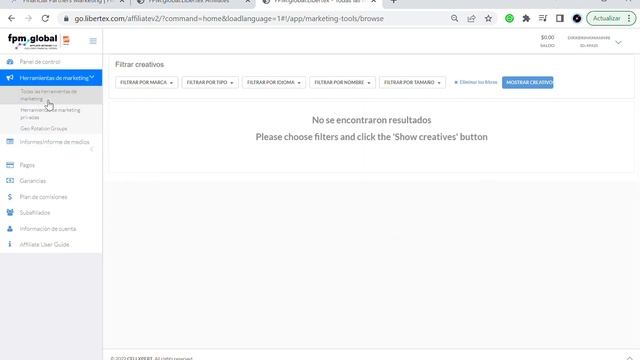Open the Extensions puzzle icon
640x360 pixels.
coord(526,18)
